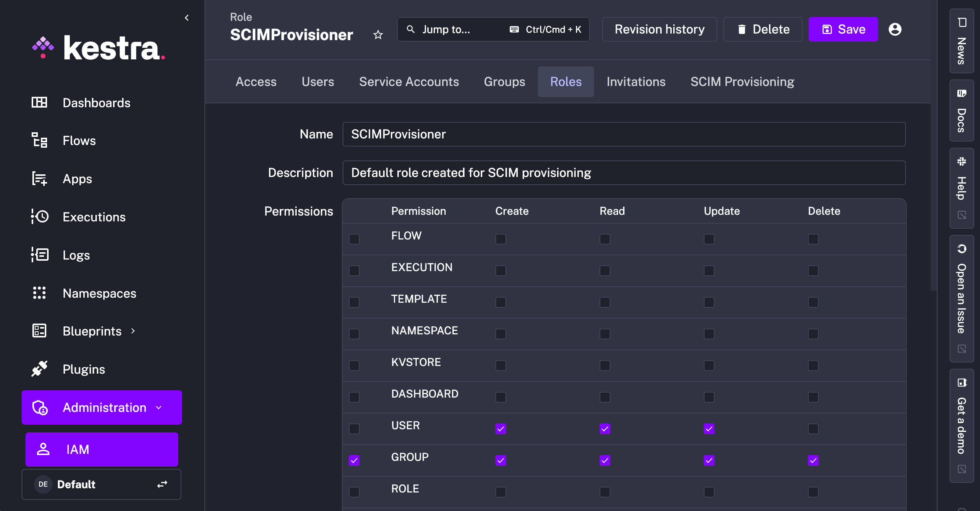The image size is (980, 511).
Task: Select the Plugins icon in sidebar
Action: tap(39, 369)
